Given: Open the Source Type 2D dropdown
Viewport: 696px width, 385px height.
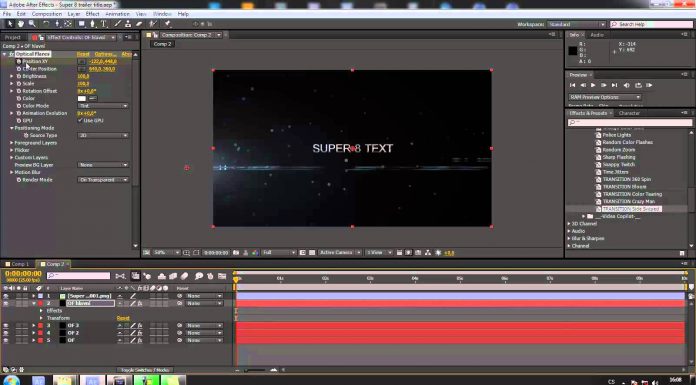Looking at the screenshot, I should [103, 135].
